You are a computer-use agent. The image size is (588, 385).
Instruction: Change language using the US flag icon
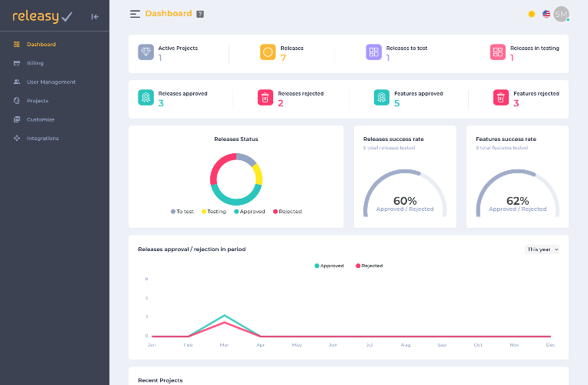point(546,15)
